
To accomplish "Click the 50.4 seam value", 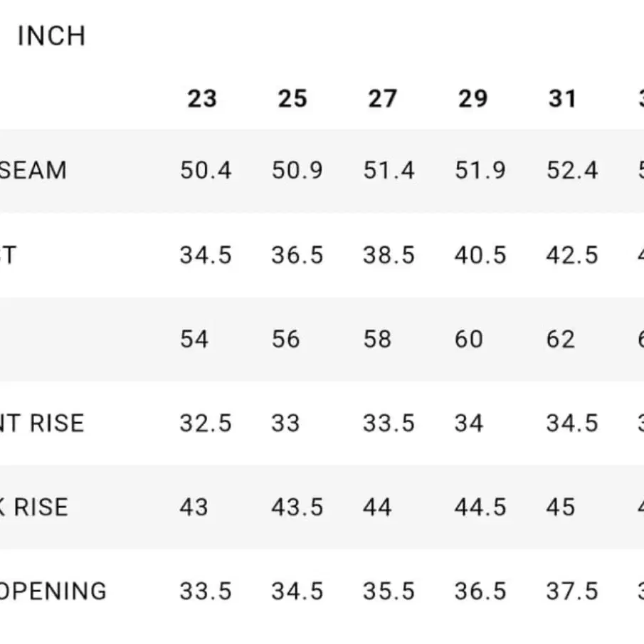I will tap(206, 171).
